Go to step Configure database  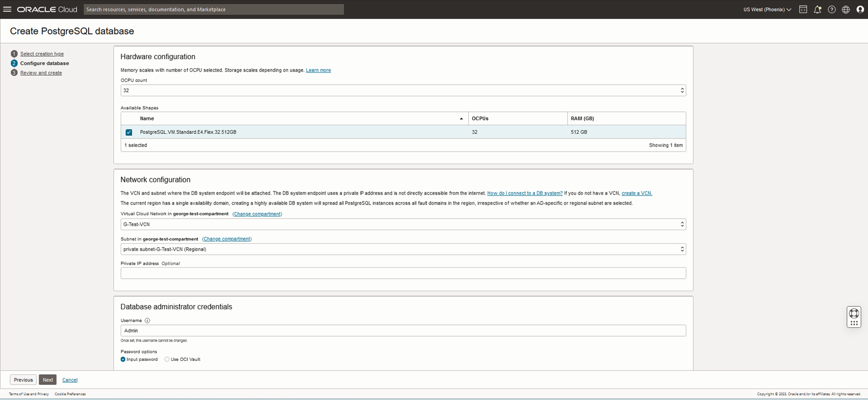(45, 63)
